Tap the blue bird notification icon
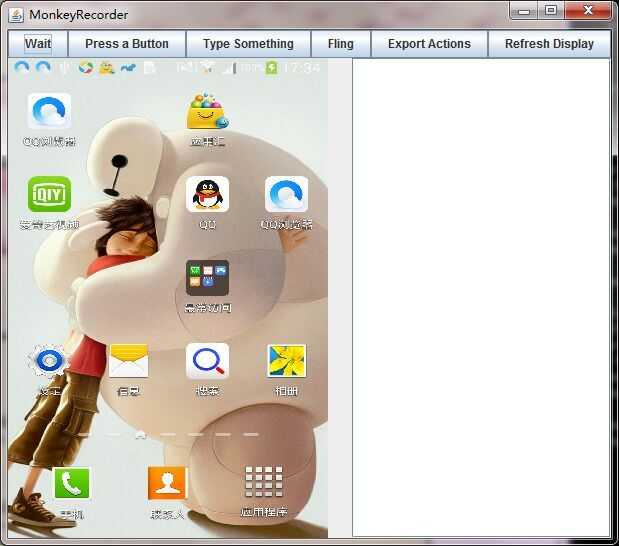The image size is (619, 546). coord(128,69)
